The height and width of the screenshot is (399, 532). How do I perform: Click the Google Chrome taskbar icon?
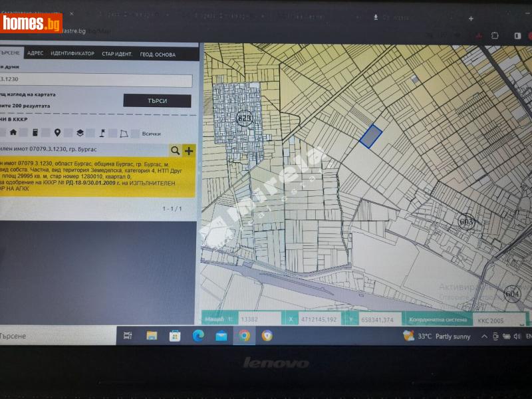pyautogui.click(x=244, y=336)
